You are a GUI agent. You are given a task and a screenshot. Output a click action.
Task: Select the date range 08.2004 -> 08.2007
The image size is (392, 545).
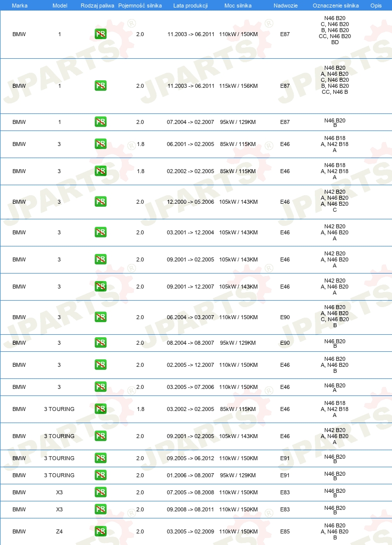[x=190, y=343]
